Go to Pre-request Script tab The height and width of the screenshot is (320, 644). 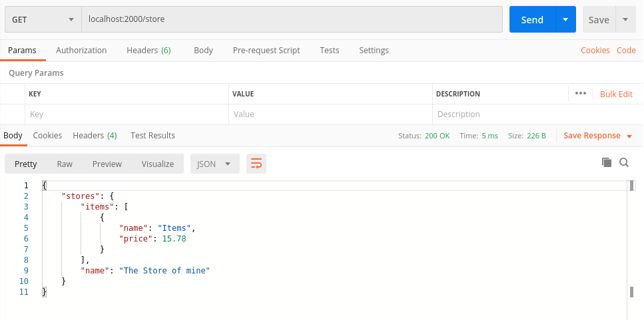tap(266, 50)
